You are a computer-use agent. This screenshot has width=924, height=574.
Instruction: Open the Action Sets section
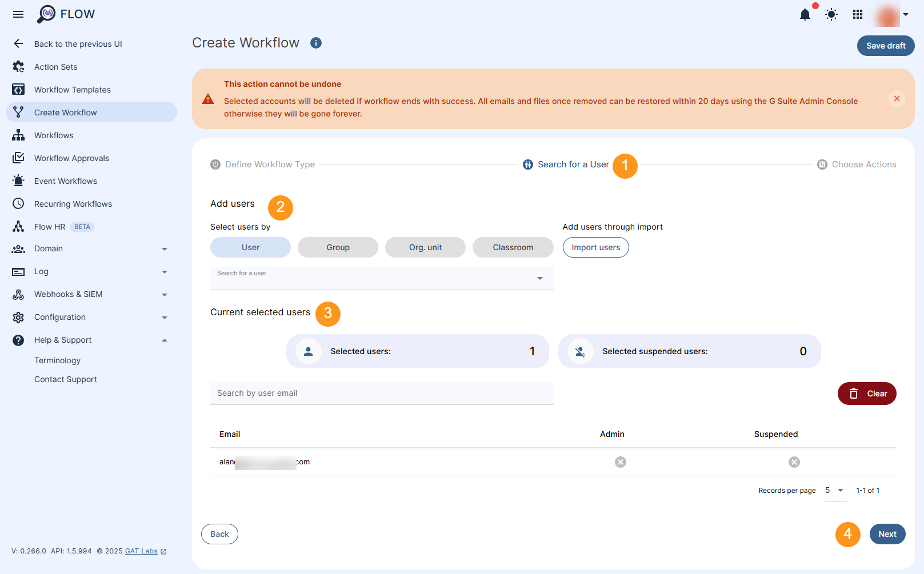coord(55,66)
